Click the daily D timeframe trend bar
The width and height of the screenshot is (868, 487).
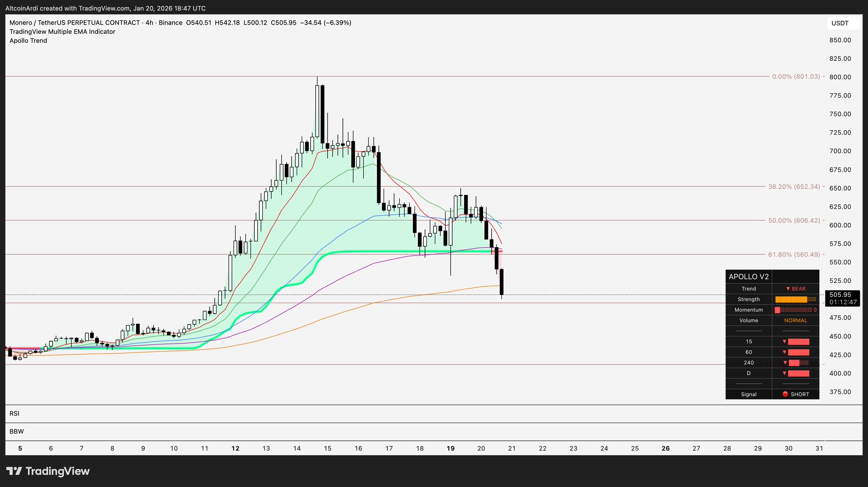point(798,373)
